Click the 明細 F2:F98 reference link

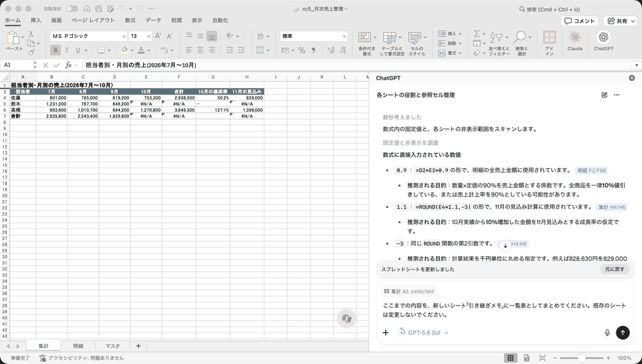591,170
